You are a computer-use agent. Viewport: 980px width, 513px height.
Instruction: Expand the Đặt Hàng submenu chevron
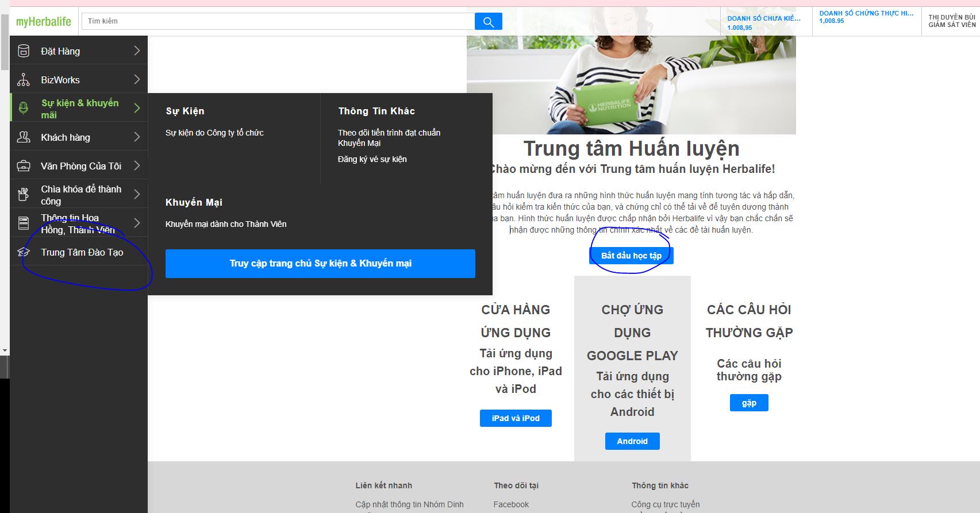(137, 51)
